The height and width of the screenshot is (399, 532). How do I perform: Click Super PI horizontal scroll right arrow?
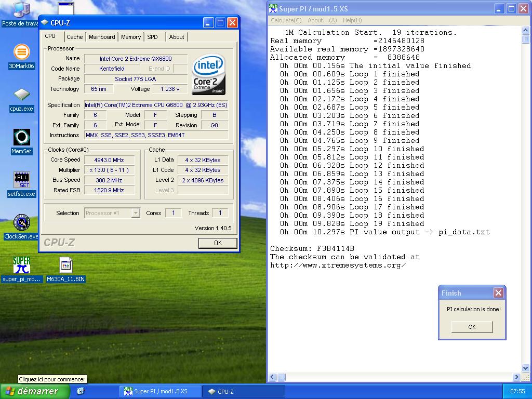516,377
